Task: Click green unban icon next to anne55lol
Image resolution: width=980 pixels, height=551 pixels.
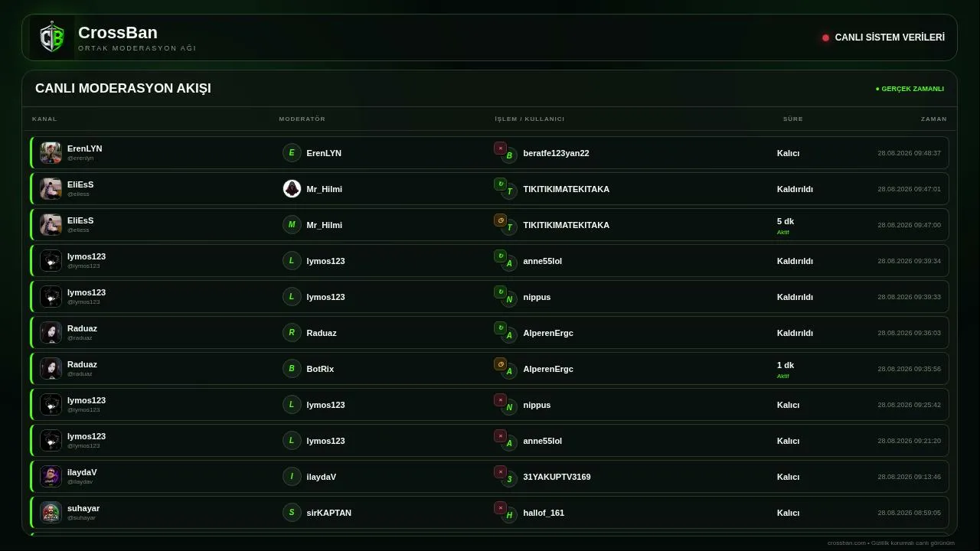Action: 500,256
